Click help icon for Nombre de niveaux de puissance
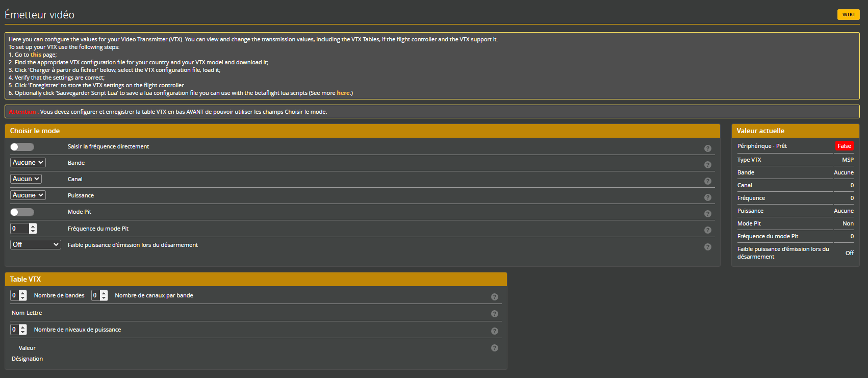The height and width of the screenshot is (378, 868). tap(494, 331)
